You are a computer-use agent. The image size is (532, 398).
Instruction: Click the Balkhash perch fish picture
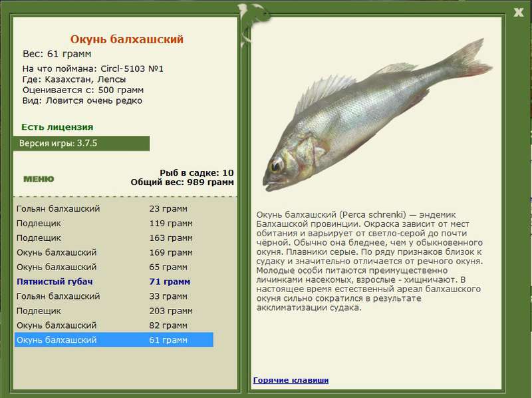coord(377,114)
